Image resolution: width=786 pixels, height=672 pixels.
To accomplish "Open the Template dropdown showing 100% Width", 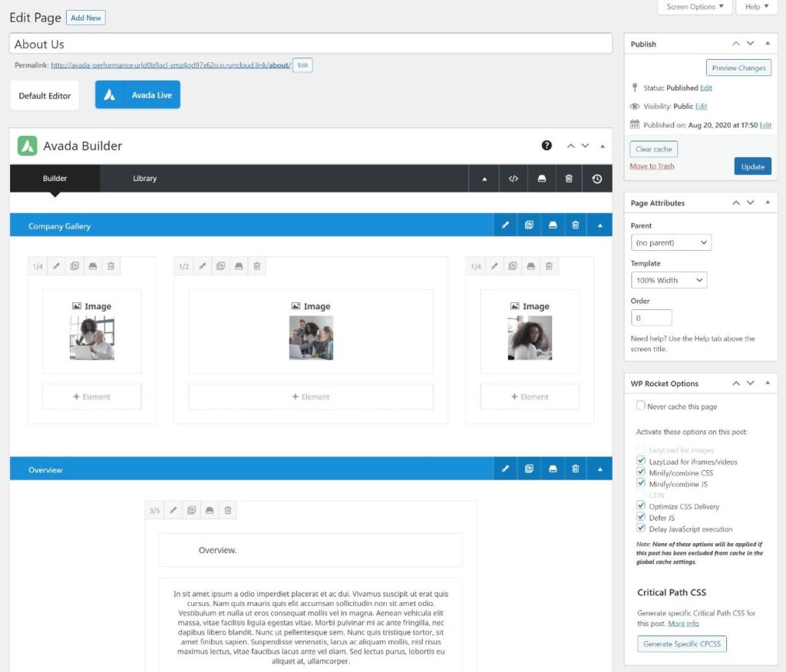I will (669, 280).
